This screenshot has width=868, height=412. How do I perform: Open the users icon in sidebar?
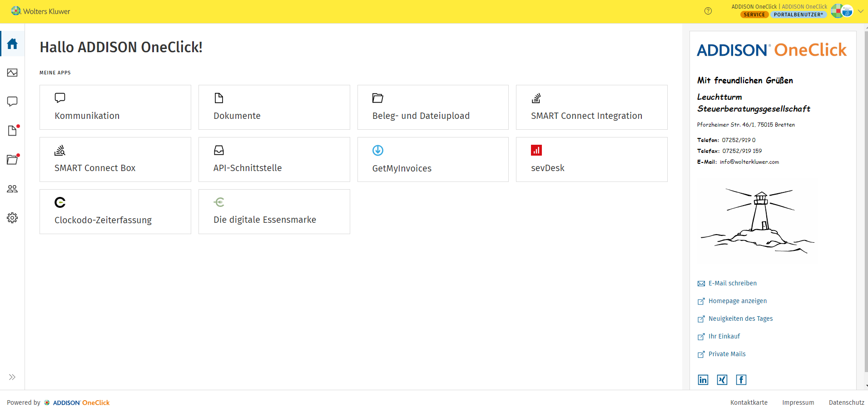12,189
